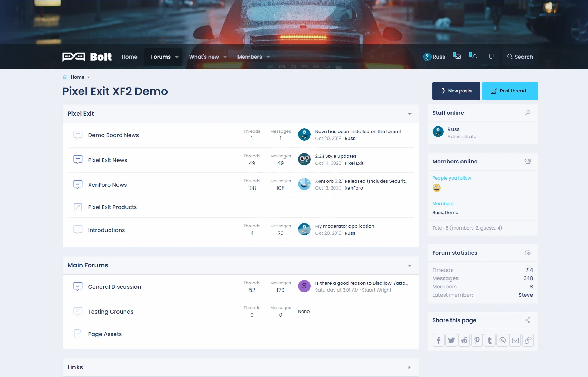Click the Forum statistics heading
This screenshot has height=377, width=588.
point(455,253)
